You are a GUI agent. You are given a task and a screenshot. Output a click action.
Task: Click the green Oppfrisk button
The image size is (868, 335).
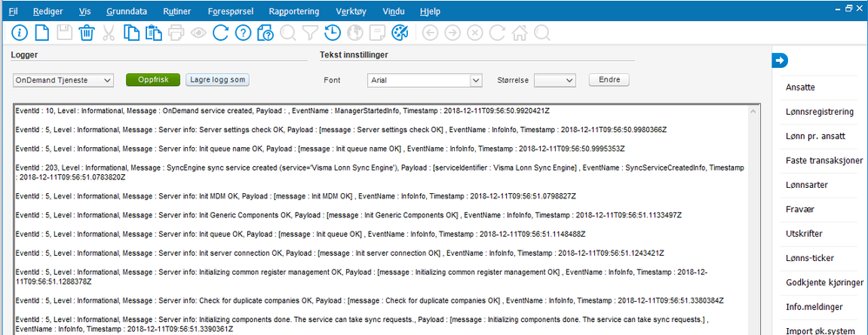pos(153,80)
